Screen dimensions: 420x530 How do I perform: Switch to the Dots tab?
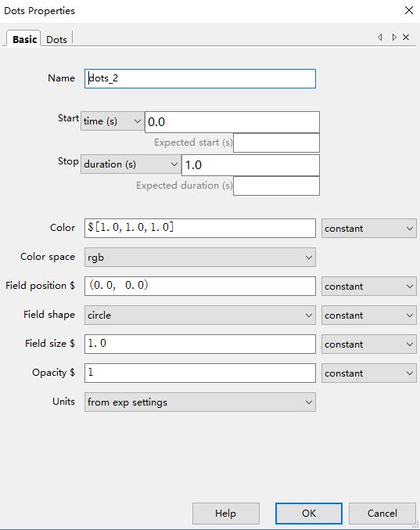point(56,39)
